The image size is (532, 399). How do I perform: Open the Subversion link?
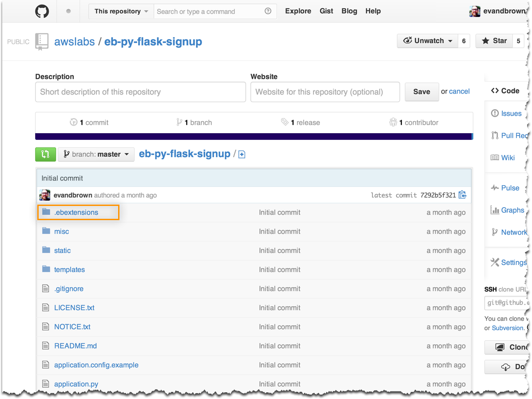click(508, 328)
